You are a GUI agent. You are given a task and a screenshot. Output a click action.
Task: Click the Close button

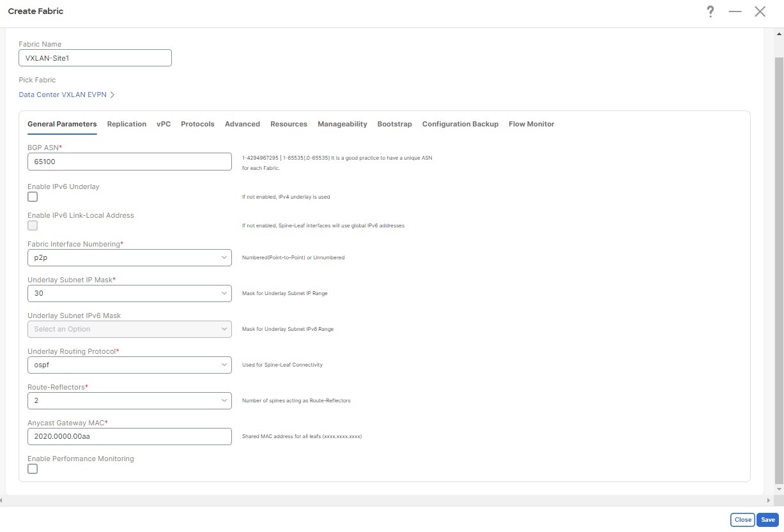coord(742,519)
